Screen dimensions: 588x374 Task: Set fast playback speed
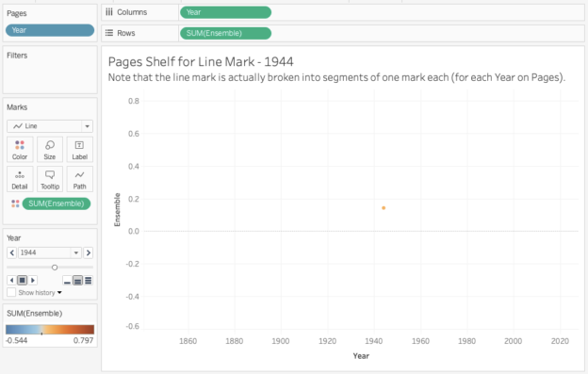[89, 281]
